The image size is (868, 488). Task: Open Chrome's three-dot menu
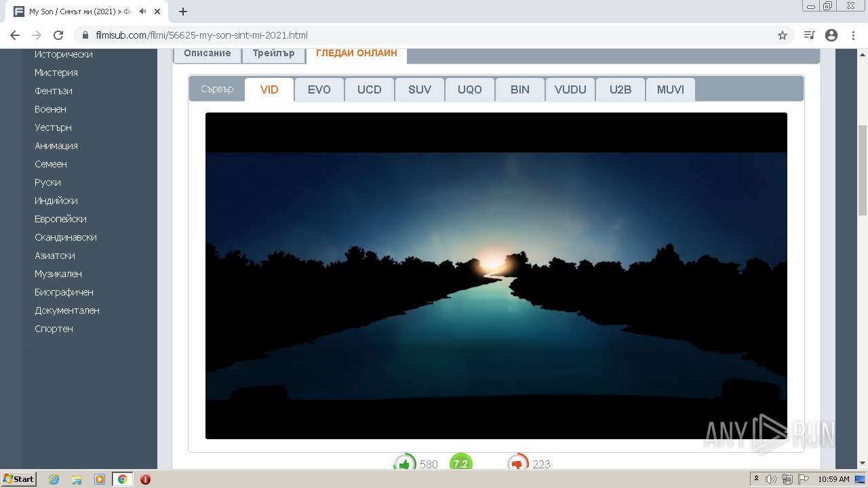click(853, 35)
